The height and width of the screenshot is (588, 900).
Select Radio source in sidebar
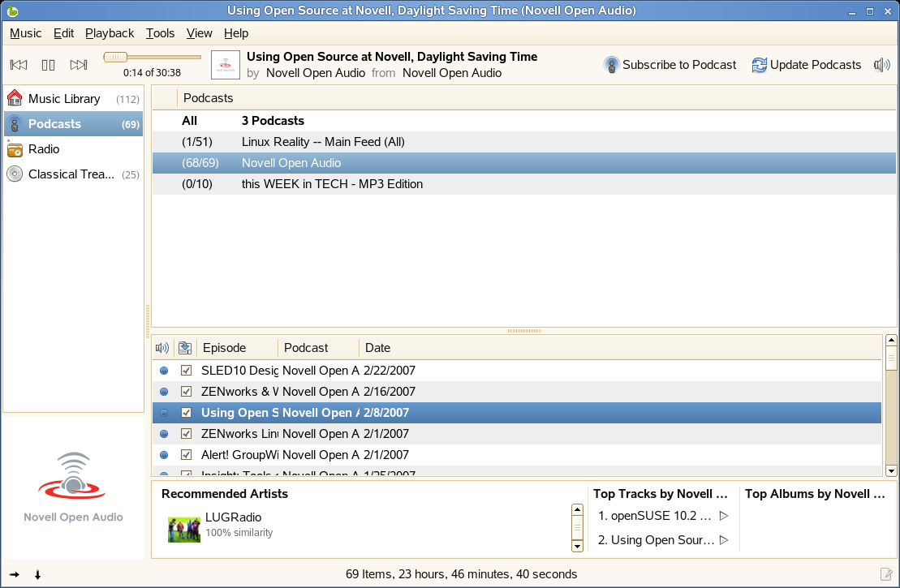tap(74, 149)
